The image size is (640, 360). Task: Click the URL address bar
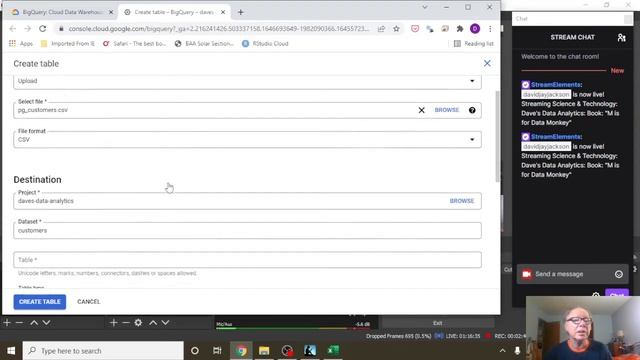tap(218, 29)
